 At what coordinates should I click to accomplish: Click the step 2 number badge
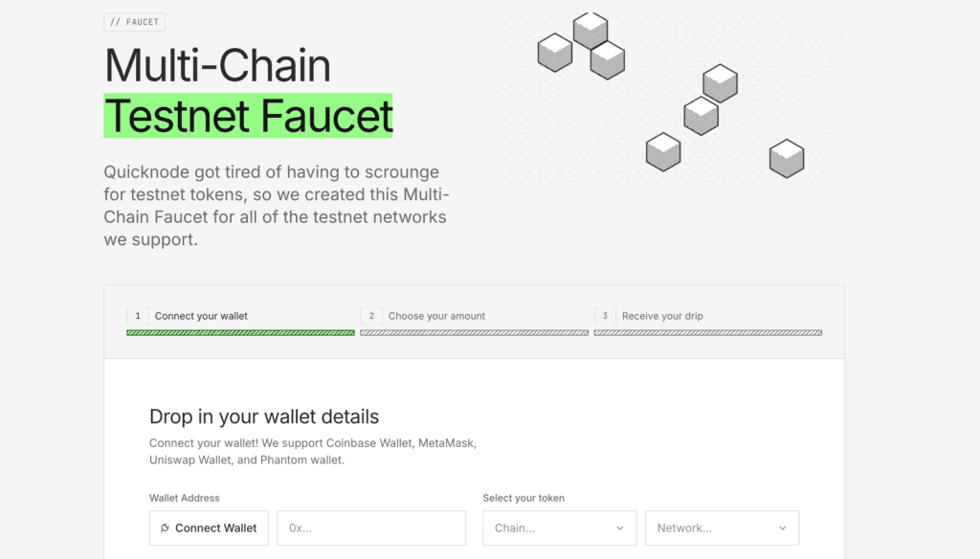click(x=371, y=316)
